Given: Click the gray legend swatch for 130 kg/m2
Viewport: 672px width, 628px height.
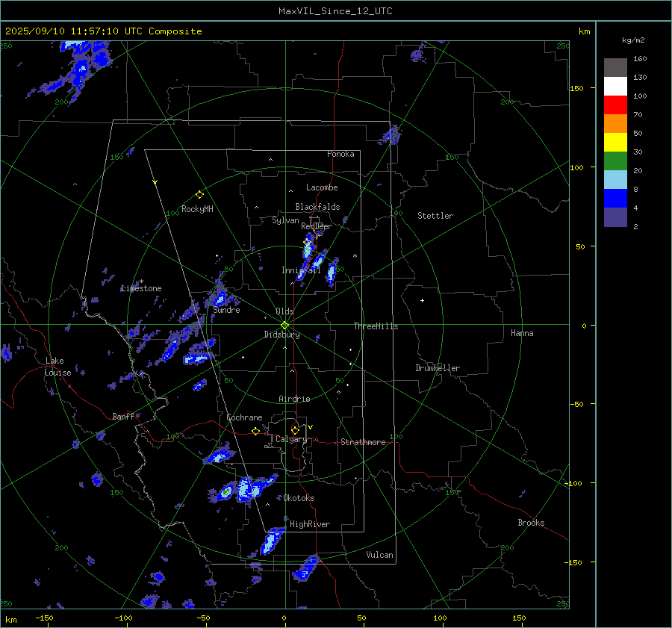Looking at the screenshot, I should click(x=615, y=68).
